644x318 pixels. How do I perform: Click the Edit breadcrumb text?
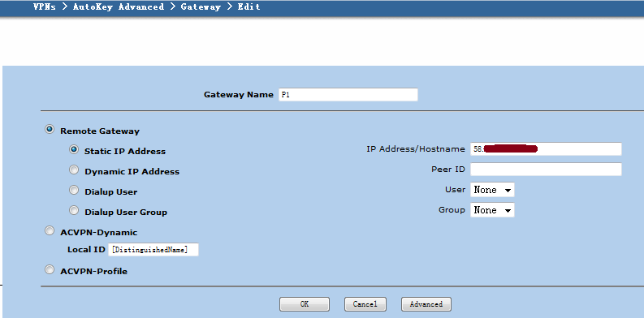click(x=249, y=7)
